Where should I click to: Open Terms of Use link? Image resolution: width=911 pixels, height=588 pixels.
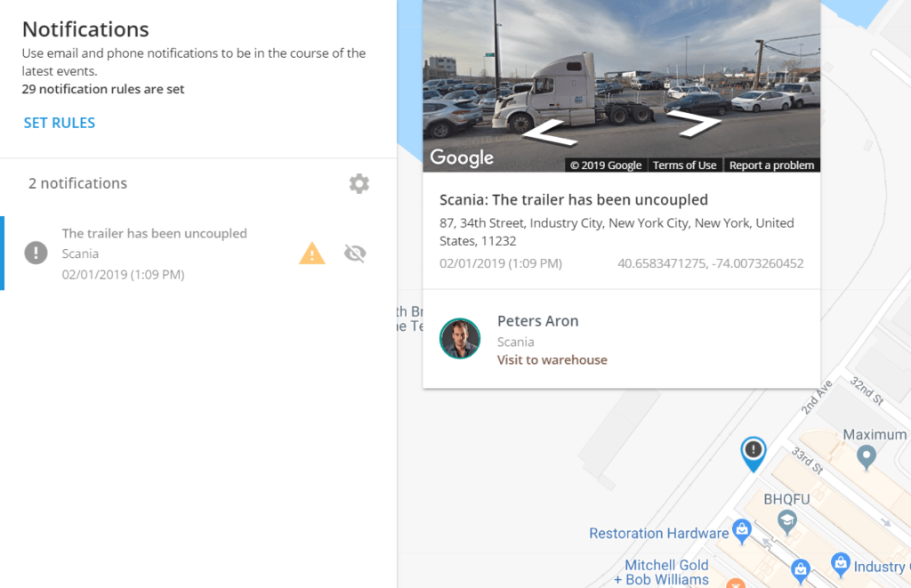[x=684, y=165]
